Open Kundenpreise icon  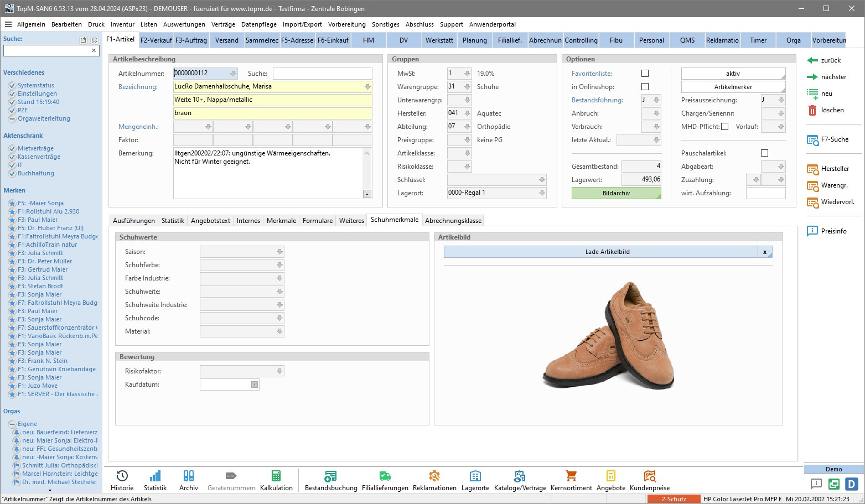click(650, 476)
